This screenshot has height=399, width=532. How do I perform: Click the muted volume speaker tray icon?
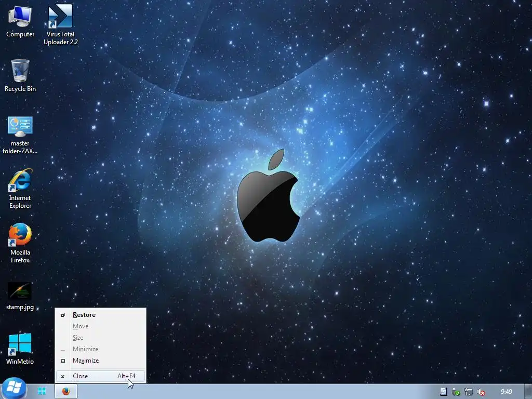pyautogui.click(x=481, y=392)
